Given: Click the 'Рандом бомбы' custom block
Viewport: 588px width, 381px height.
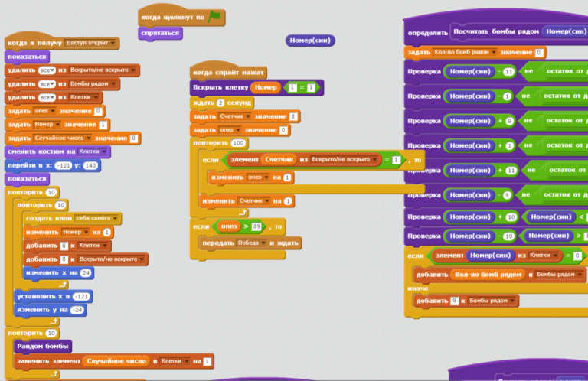Looking at the screenshot, I should (x=43, y=346).
